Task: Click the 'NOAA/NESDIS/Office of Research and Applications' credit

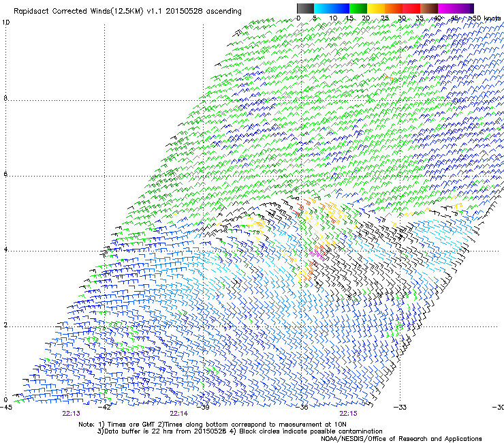Action: [401, 439]
